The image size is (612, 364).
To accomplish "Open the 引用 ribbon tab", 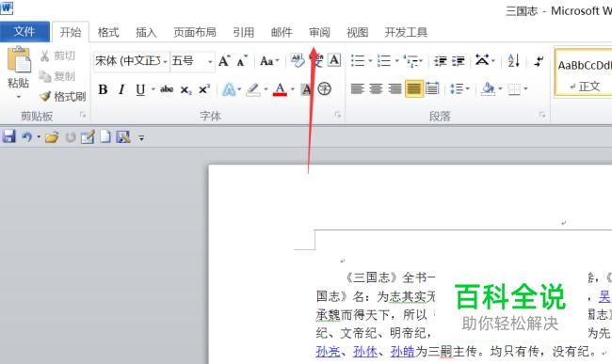I will coord(244,32).
